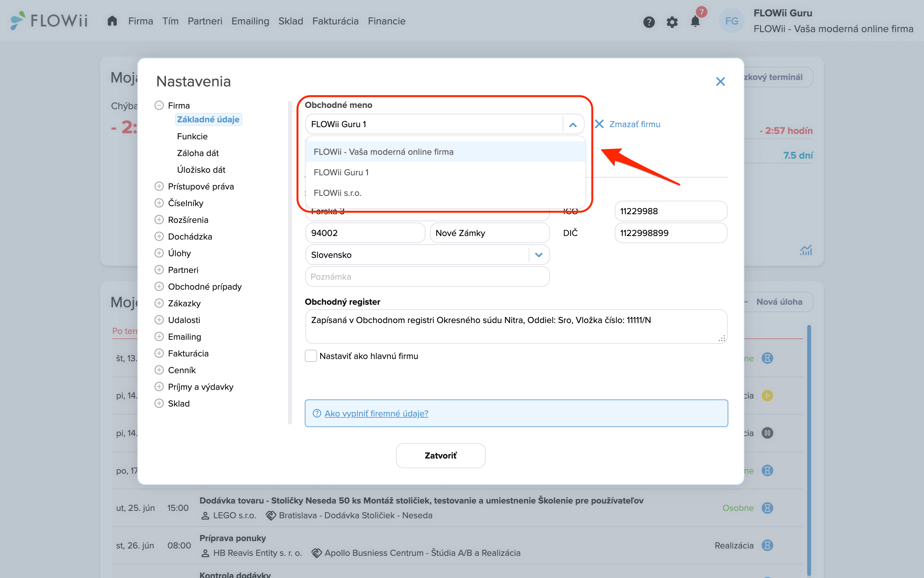The height and width of the screenshot is (578, 924).
Task: Select Úložisko dát tree item
Action: click(201, 170)
